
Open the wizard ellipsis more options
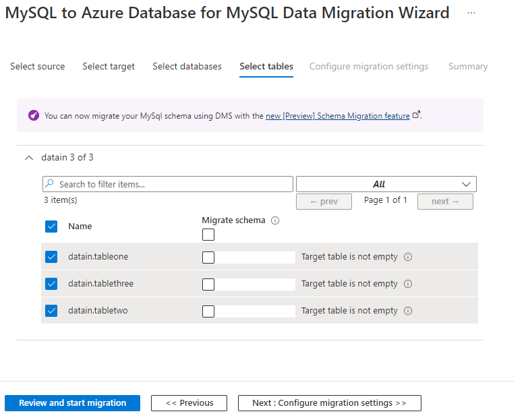[x=471, y=13]
